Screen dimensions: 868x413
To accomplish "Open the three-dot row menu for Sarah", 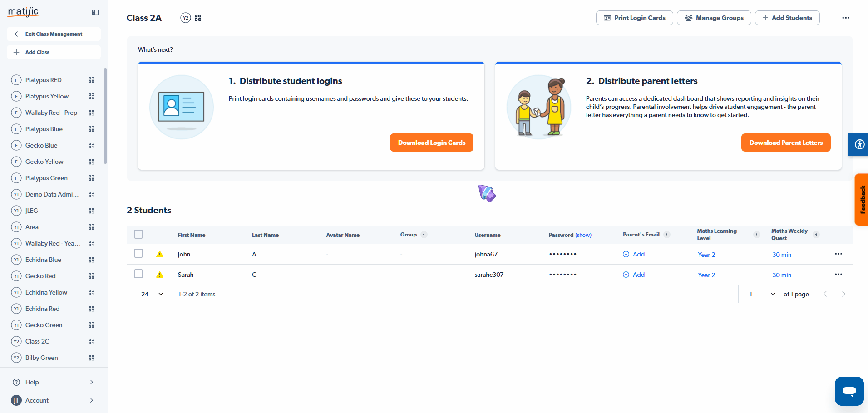I will pos(838,274).
